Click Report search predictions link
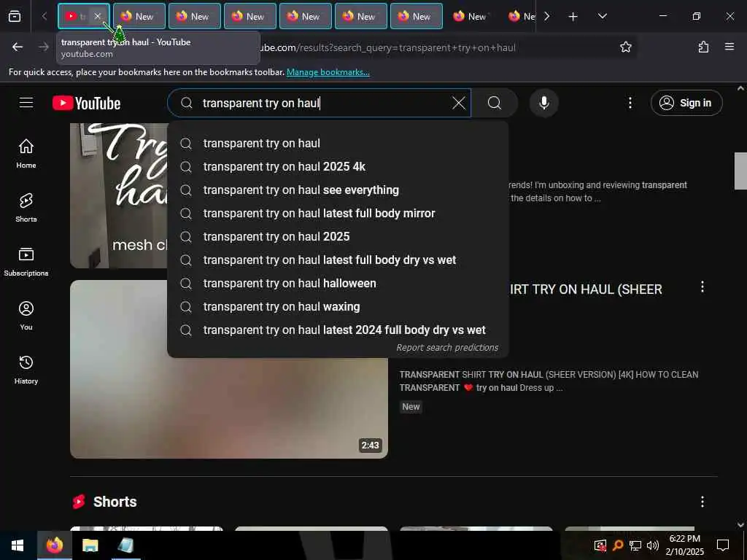747x560 pixels. [x=447, y=348]
